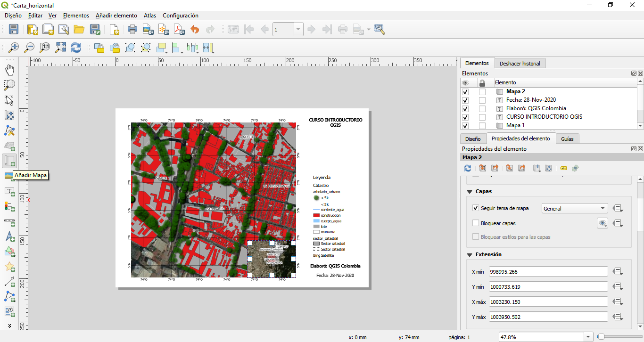This screenshot has height=342, width=644.
Task: Select the Move item content tool
Action: click(9, 115)
